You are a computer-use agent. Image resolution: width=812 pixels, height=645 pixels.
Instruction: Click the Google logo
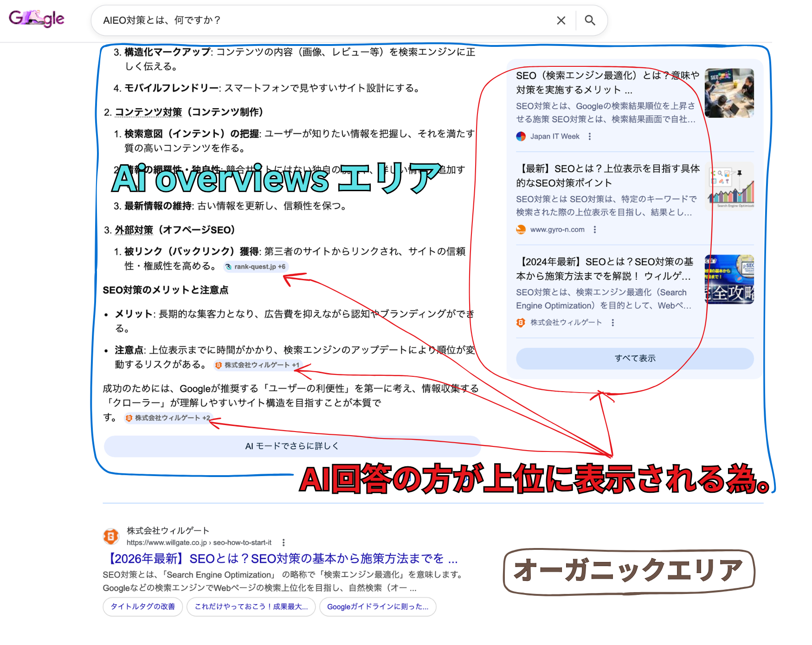(x=37, y=19)
